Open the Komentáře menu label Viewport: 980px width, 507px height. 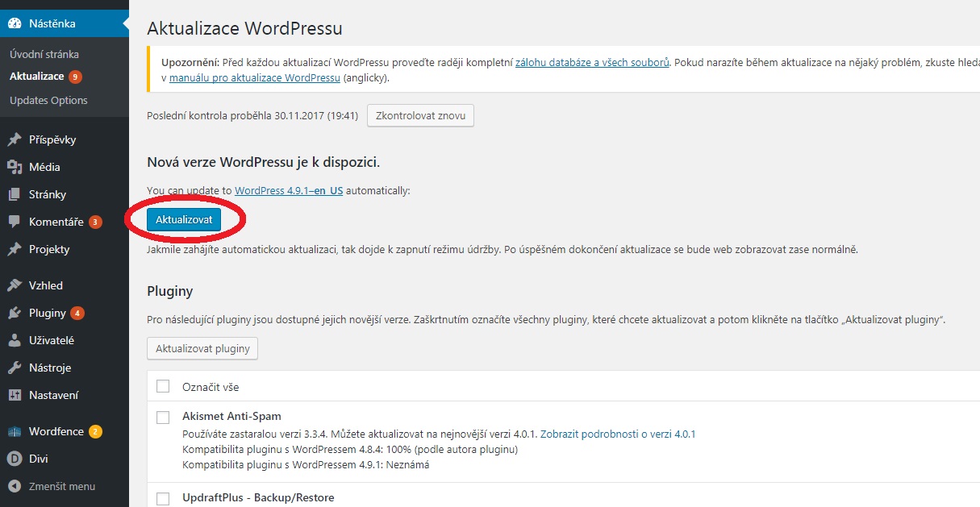[x=56, y=222]
